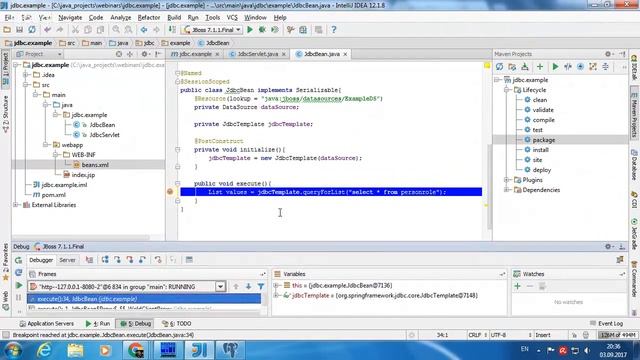The image size is (640, 360).
Task: Collapse all in Maven Projects toolbar
Action: (605, 67)
